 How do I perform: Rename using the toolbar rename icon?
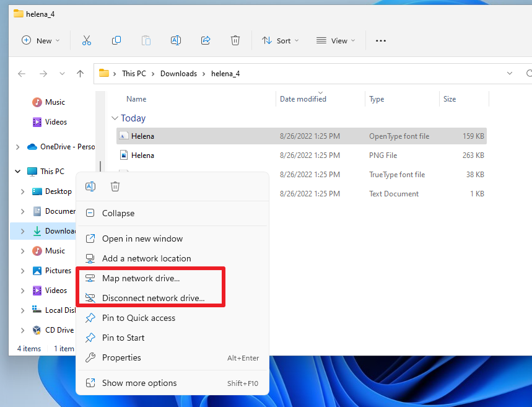tap(176, 40)
